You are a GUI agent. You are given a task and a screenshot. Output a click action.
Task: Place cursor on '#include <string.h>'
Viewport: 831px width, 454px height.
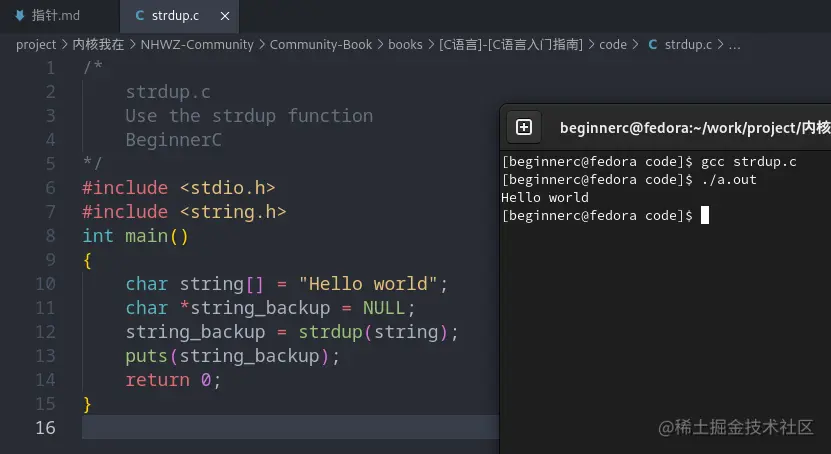[184, 212]
